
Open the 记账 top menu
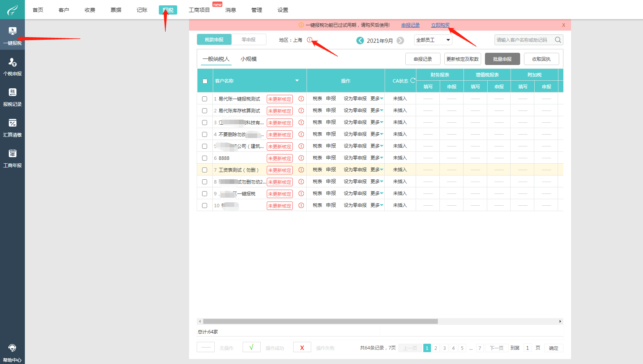[142, 10]
